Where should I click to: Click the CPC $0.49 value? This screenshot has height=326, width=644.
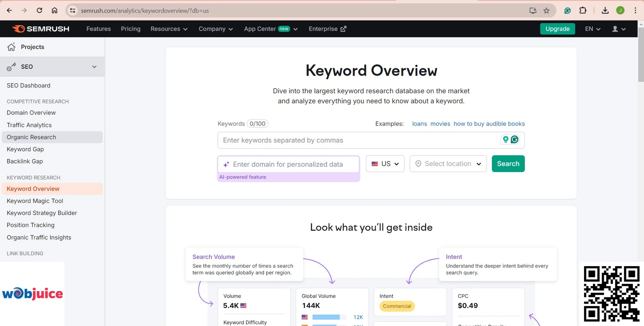pyautogui.click(x=468, y=305)
